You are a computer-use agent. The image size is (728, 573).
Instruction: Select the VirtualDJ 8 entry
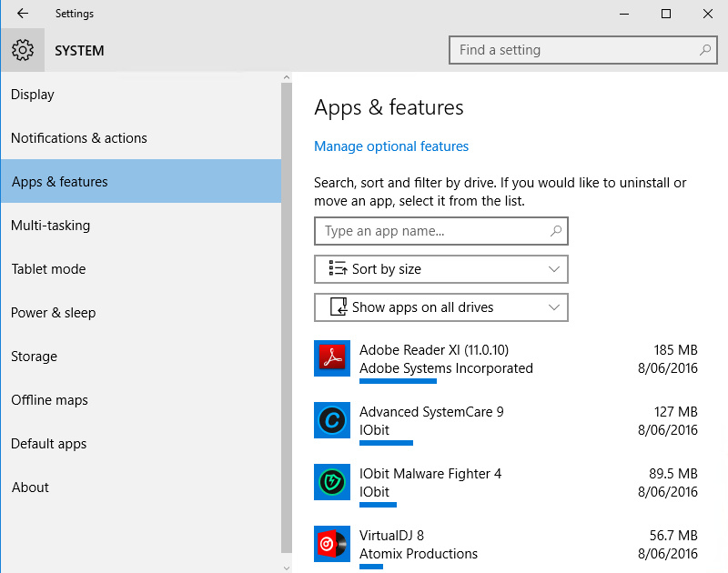tap(506, 547)
